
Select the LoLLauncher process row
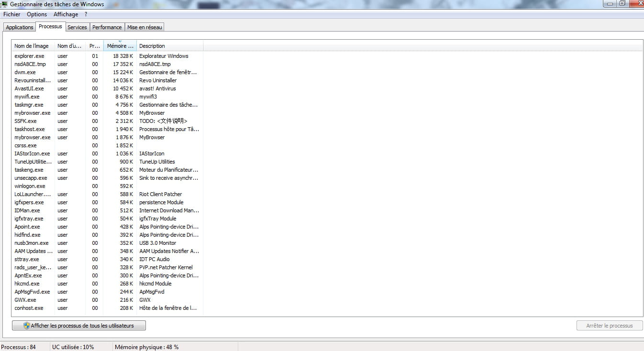click(108, 194)
